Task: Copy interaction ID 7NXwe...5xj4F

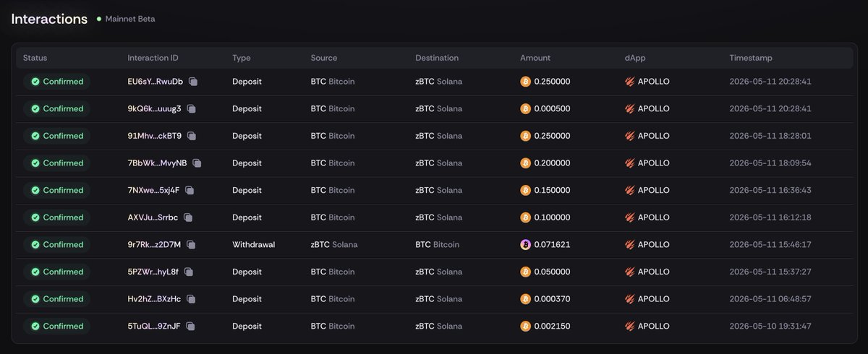Action: pos(190,191)
